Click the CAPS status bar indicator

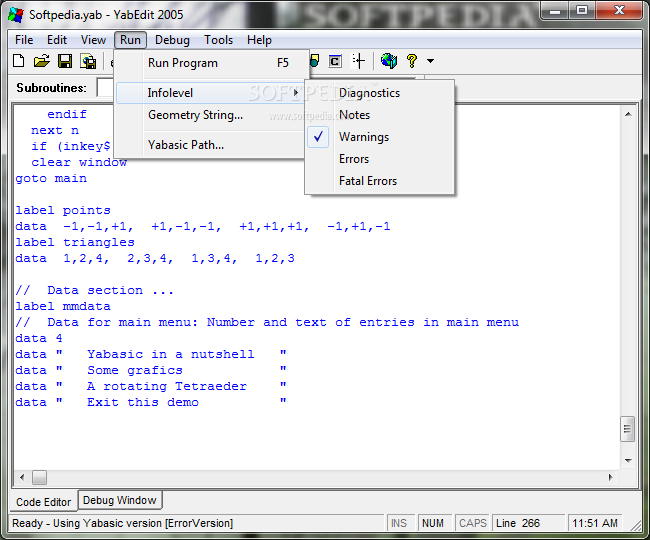click(473, 523)
